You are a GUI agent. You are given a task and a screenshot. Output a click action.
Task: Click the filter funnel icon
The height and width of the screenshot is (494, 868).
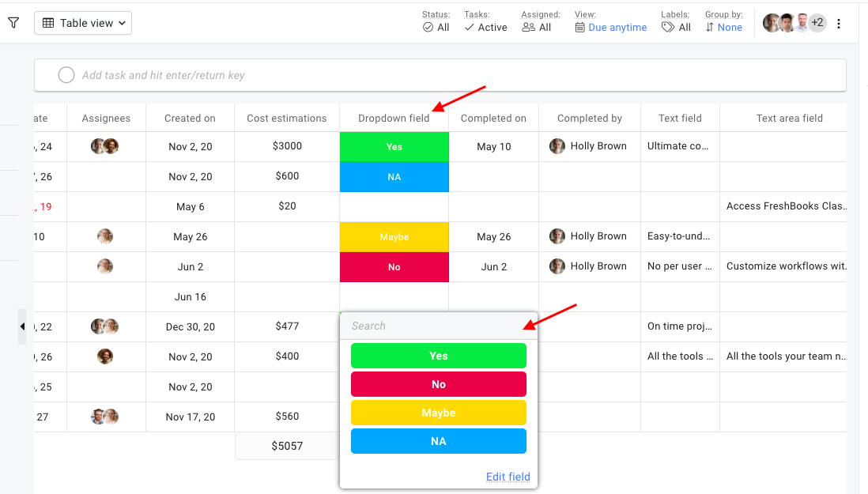(x=13, y=23)
